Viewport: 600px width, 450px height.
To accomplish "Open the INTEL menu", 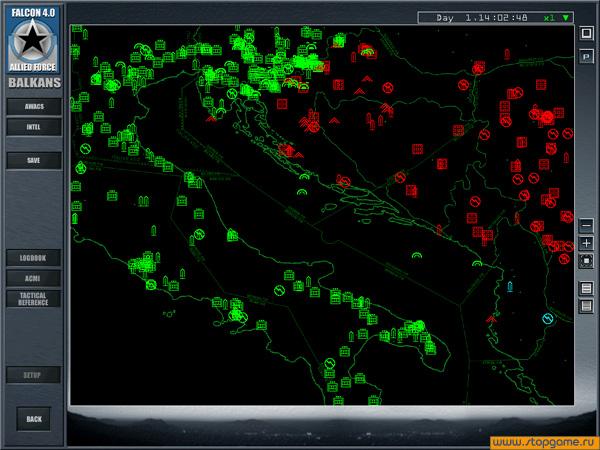I will [x=33, y=127].
